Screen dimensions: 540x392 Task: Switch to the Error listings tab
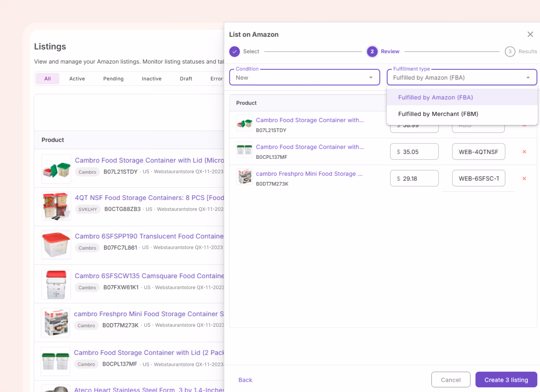216,79
